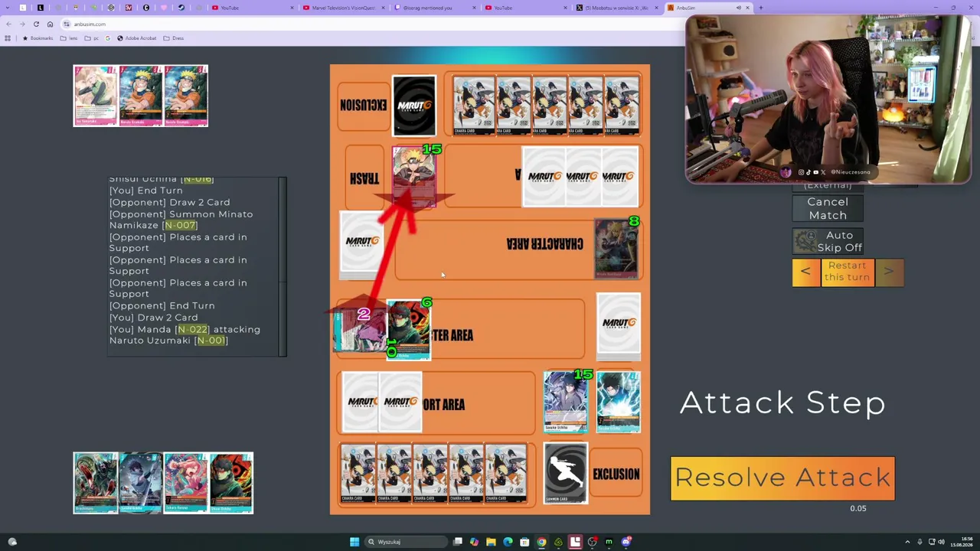980x551 pixels.
Task: Click the attacked Naruto Uzumaki card with 15
Action: pos(414,178)
